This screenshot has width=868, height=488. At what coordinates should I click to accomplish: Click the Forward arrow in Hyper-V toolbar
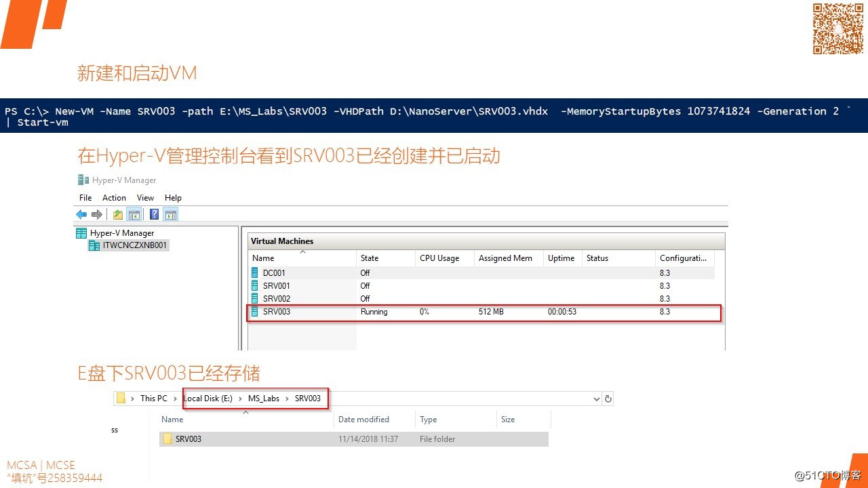[97, 215]
